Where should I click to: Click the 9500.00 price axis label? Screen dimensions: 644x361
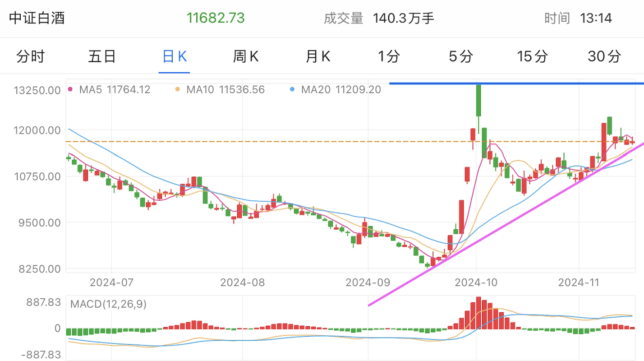tap(40, 222)
